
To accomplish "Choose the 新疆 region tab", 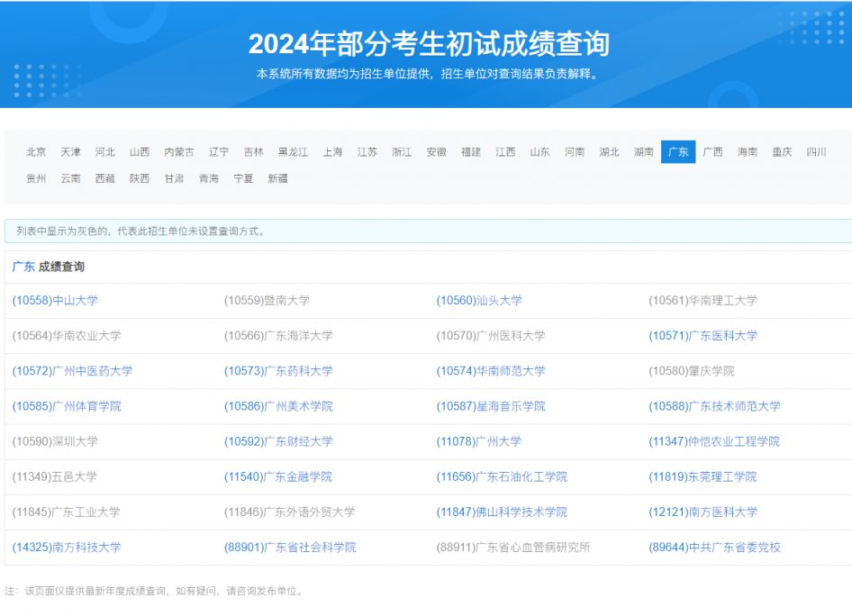I will click(277, 178).
